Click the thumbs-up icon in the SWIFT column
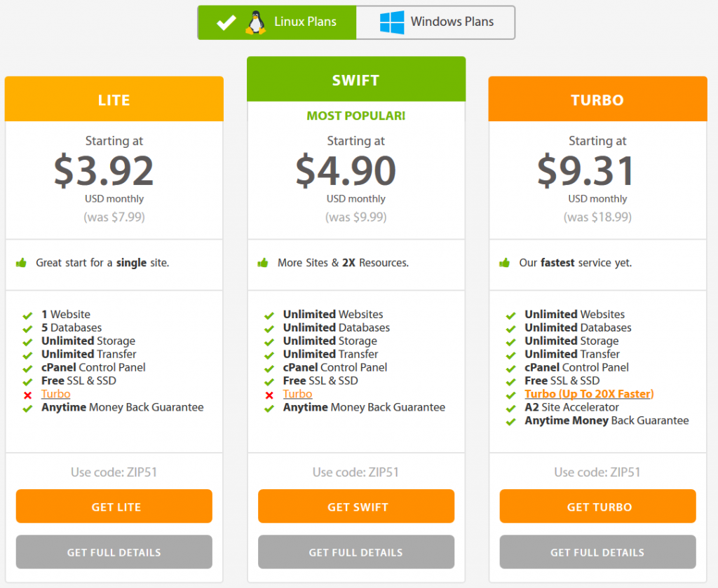 263,263
